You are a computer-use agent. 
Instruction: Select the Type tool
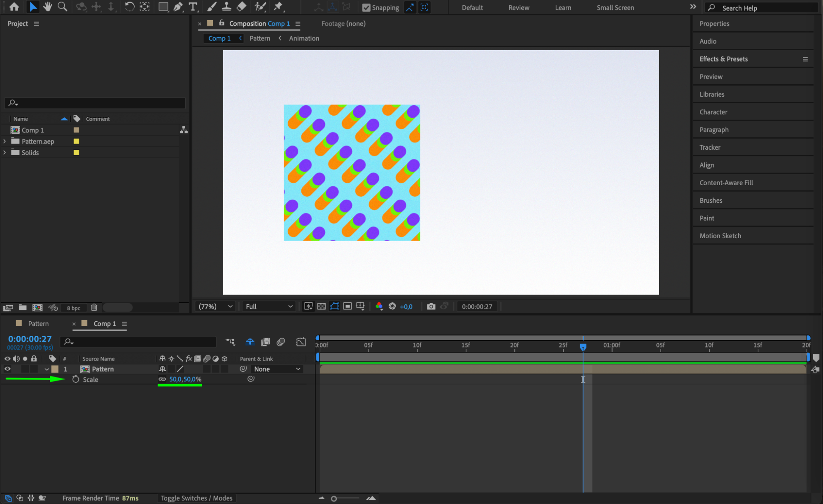[193, 7]
